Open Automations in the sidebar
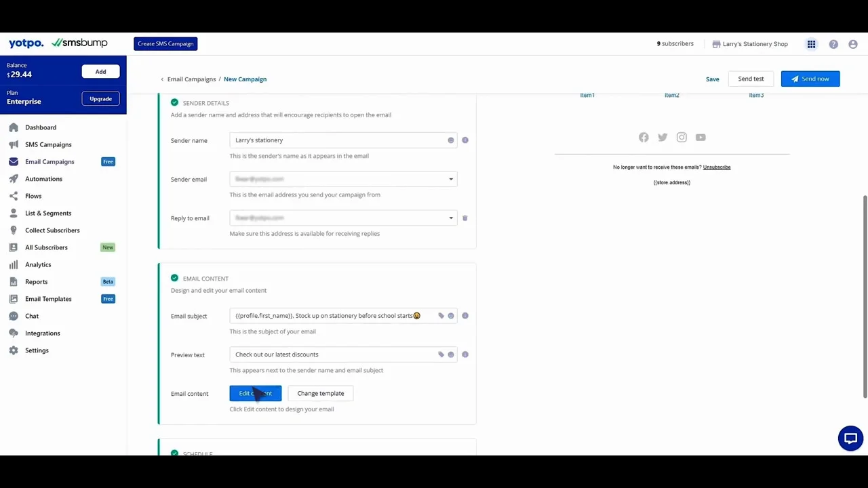Viewport: 868px width, 488px height. pos(43,179)
